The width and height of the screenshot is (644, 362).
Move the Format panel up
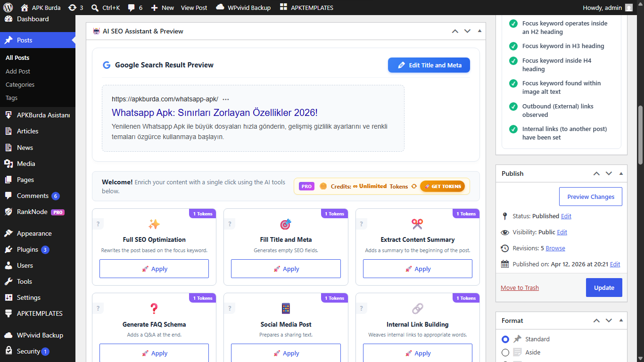596,321
